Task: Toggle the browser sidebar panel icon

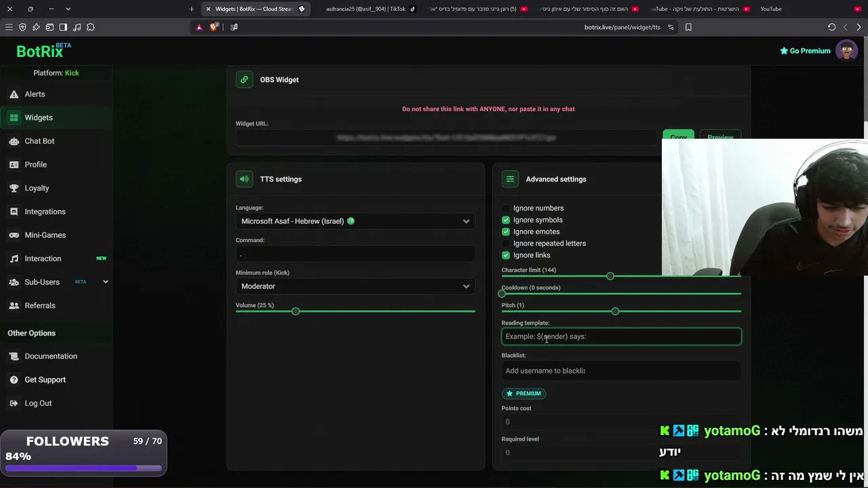Action: (x=63, y=27)
